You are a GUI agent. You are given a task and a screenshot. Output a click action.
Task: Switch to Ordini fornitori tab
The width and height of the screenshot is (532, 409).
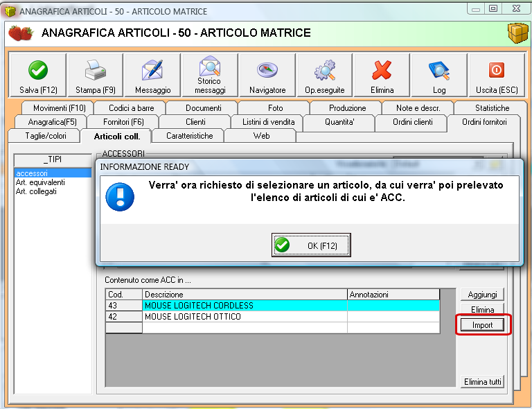(484, 122)
